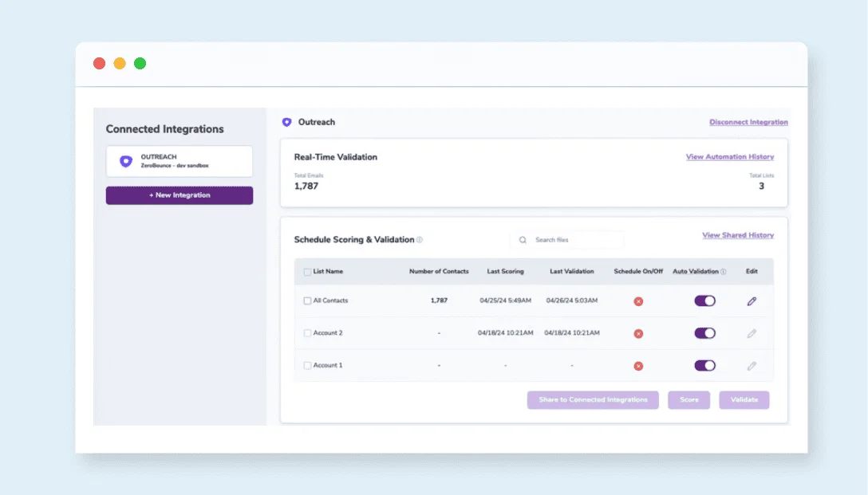The height and width of the screenshot is (495, 868).
Task: Click the edit pencil for Account 2
Action: [751, 333]
